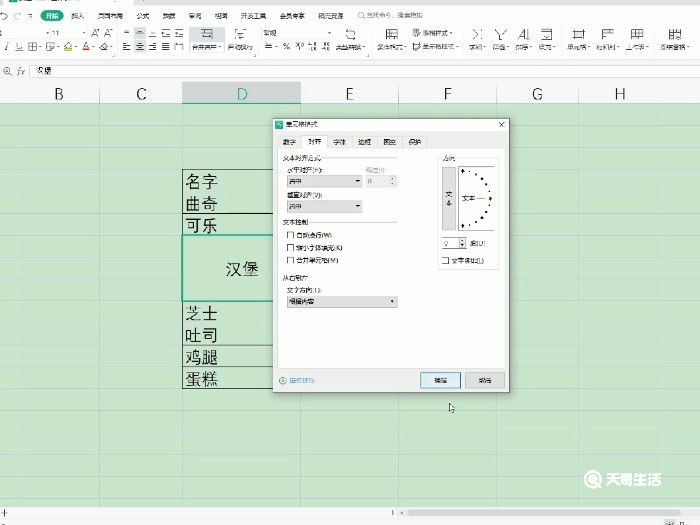
Task: Check the 缩小字体填充 shrink-to-fit option
Action: (x=291, y=247)
